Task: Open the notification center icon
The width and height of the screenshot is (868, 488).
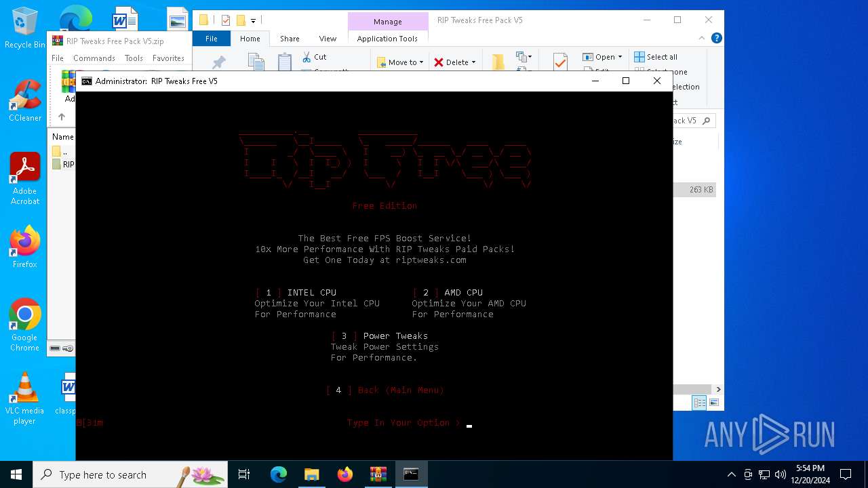Action: 846,474
